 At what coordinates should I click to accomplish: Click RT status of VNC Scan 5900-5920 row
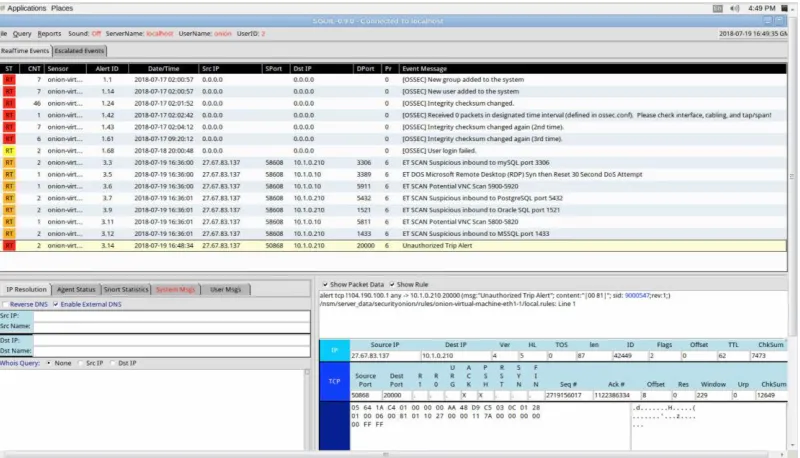tap(9, 186)
